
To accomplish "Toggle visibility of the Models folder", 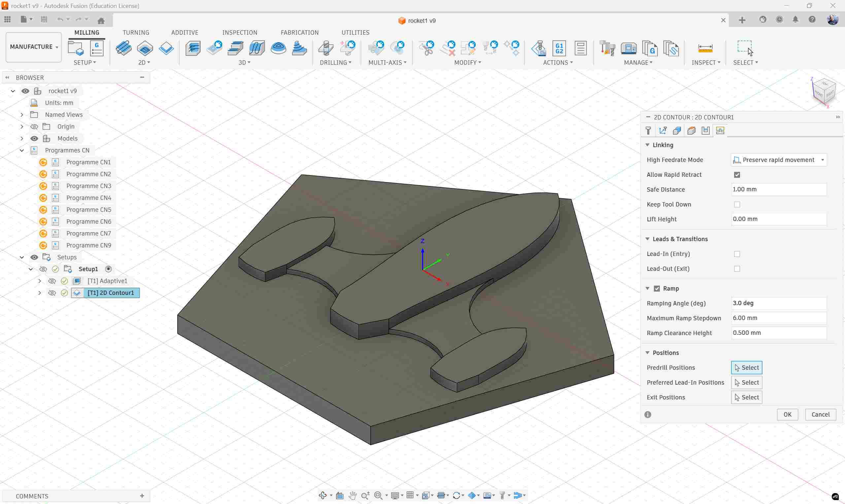I will (x=34, y=138).
